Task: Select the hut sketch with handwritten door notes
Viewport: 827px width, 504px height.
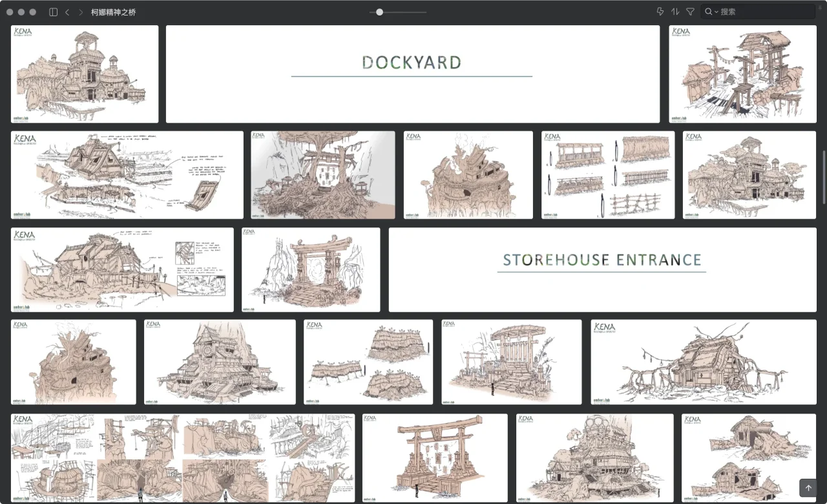Action: 127,175
